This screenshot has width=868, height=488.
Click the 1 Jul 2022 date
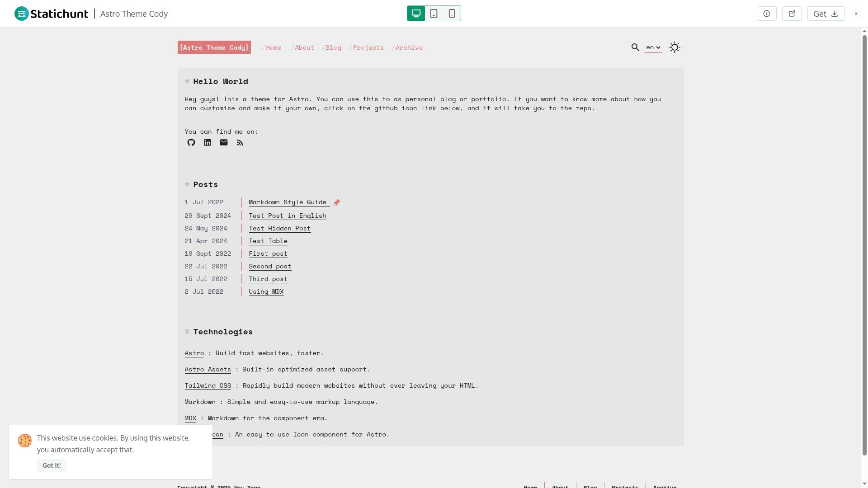point(204,202)
